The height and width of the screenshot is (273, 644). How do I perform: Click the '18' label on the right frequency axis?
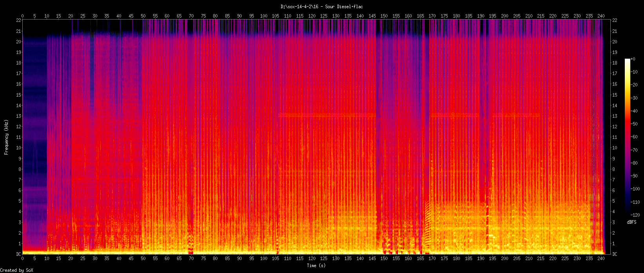point(615,63)
